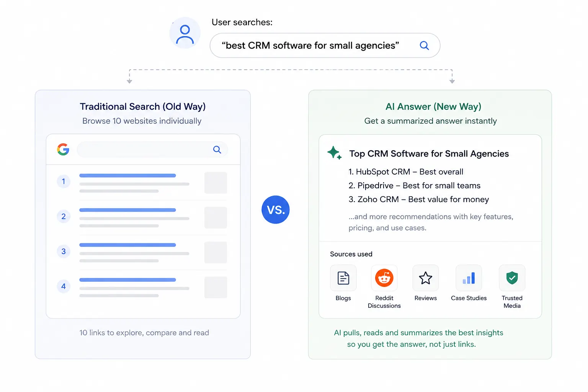Click "Top CRM Software for Small Agencies" title

click(429, 154)
